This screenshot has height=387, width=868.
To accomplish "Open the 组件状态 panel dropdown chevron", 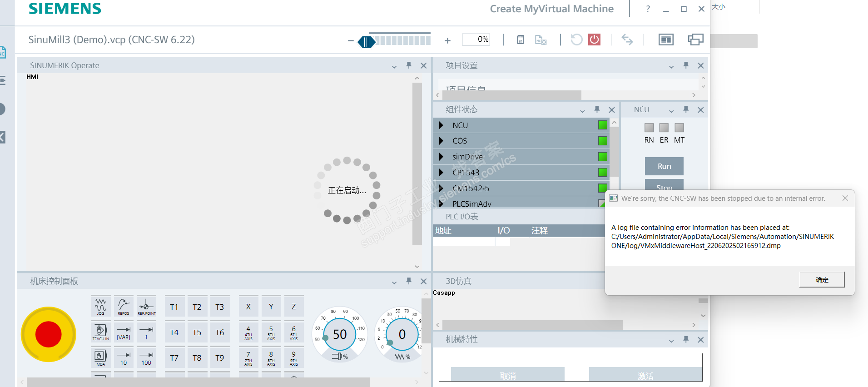I will tap(582, 111).
